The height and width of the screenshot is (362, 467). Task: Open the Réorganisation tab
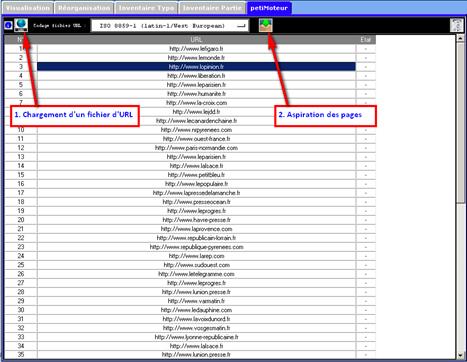pos(84,8)
